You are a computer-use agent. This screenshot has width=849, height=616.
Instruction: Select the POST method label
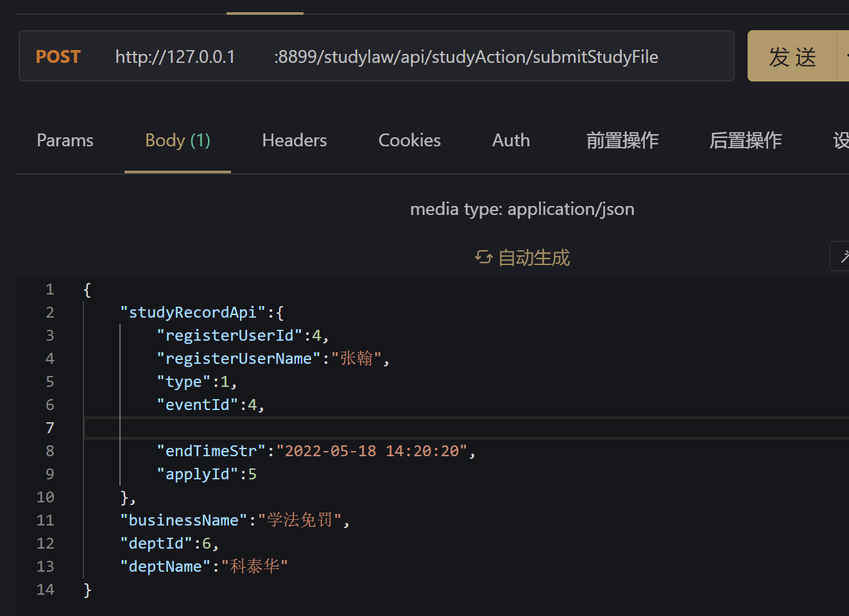click(58, 56)
